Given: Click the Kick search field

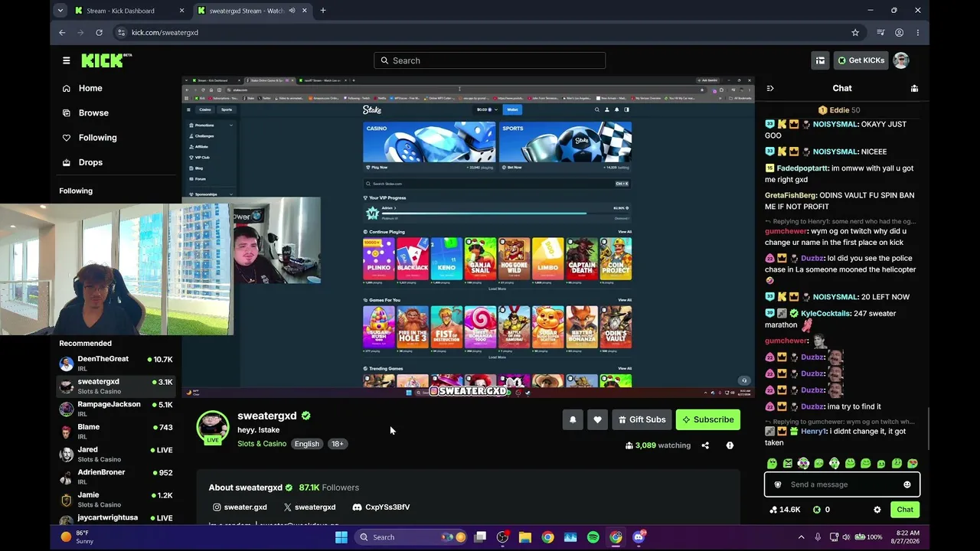Looking at the screenshot, I should click(x=490, y=60).
